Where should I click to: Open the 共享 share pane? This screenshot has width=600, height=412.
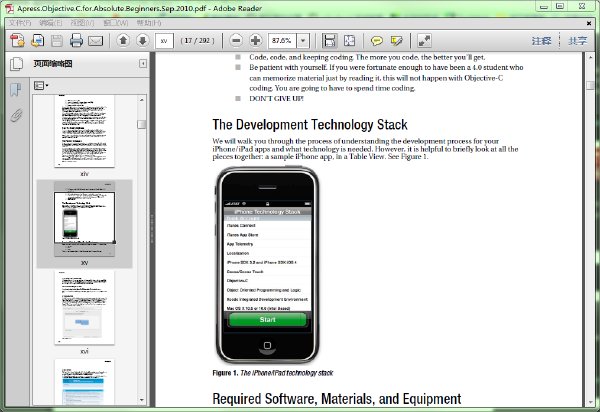[x=577, y=41]
